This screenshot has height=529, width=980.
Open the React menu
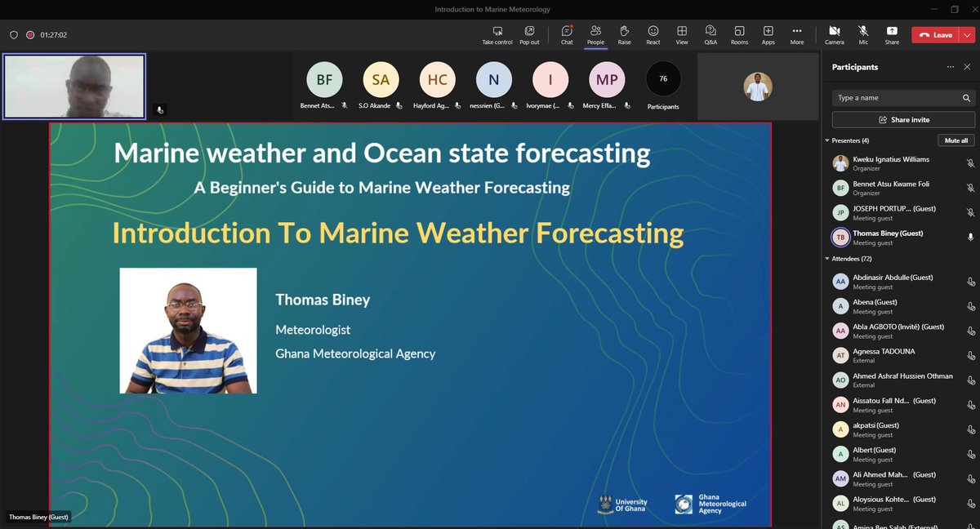point(653,34)
